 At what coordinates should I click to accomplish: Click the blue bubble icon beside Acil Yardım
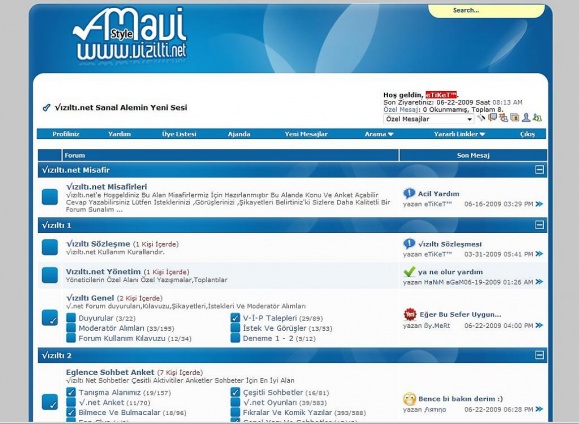tap(409, 193)
